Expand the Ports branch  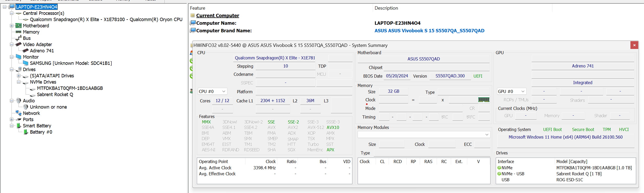click(x=11, y=119)
